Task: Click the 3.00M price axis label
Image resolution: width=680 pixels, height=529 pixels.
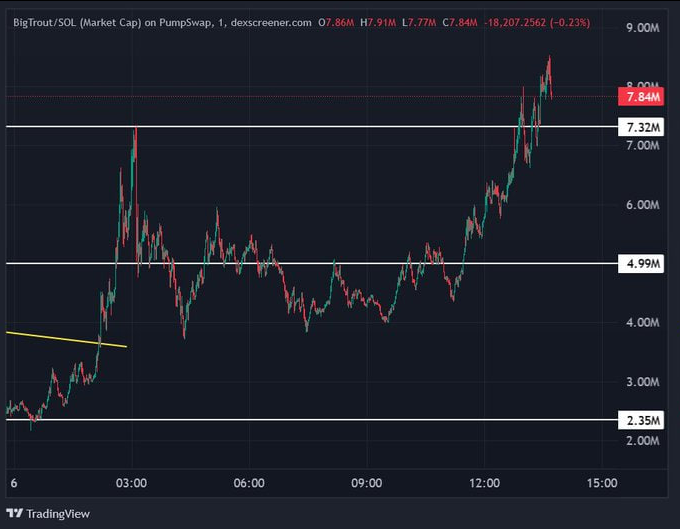Action: point(643,382)
